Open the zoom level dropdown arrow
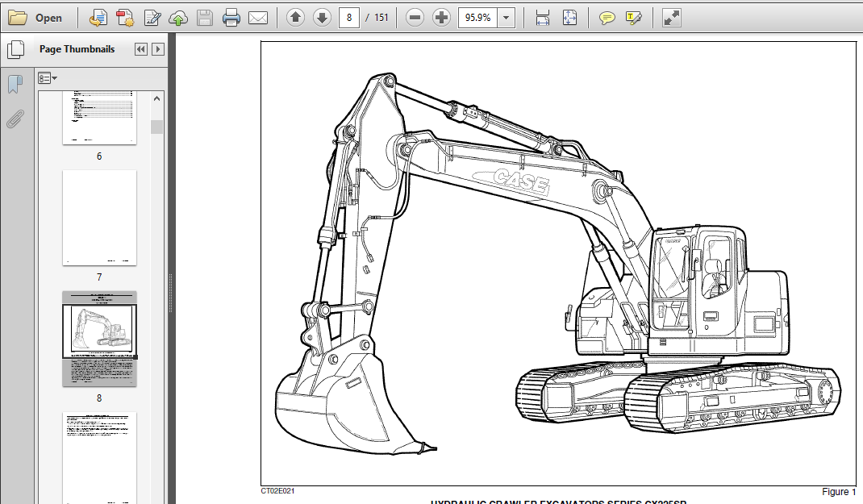Viewport: 863px width, 504px height. [506, 18]
